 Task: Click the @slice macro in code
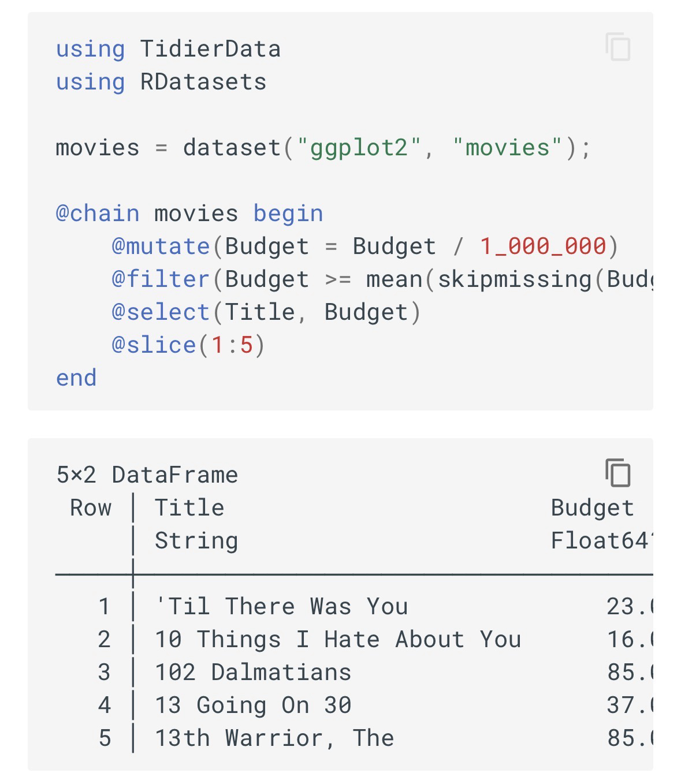pyautogui.click(x=154, y=345)
